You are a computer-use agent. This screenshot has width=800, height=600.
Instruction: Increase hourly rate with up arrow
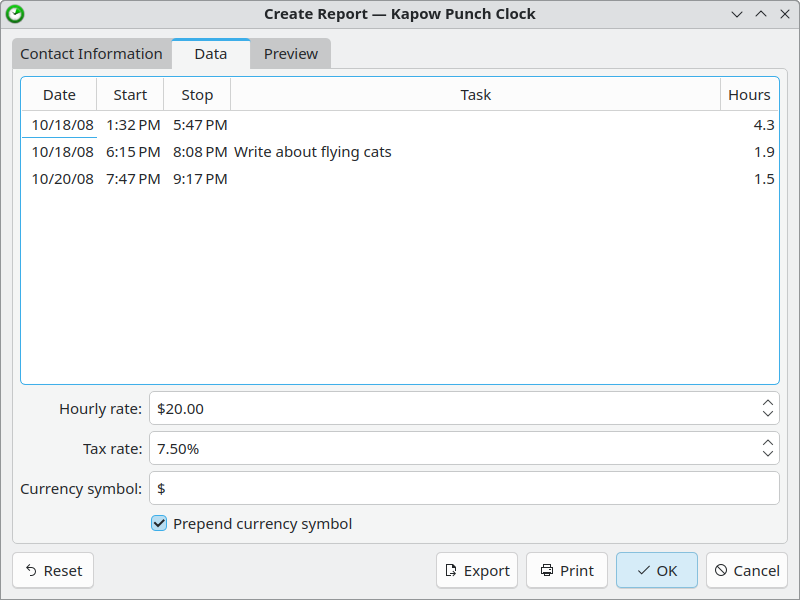click(x=767, y=402)
